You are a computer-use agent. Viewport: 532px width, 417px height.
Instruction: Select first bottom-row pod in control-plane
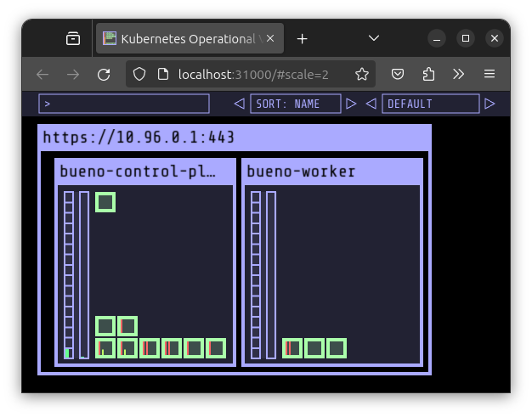105,348
